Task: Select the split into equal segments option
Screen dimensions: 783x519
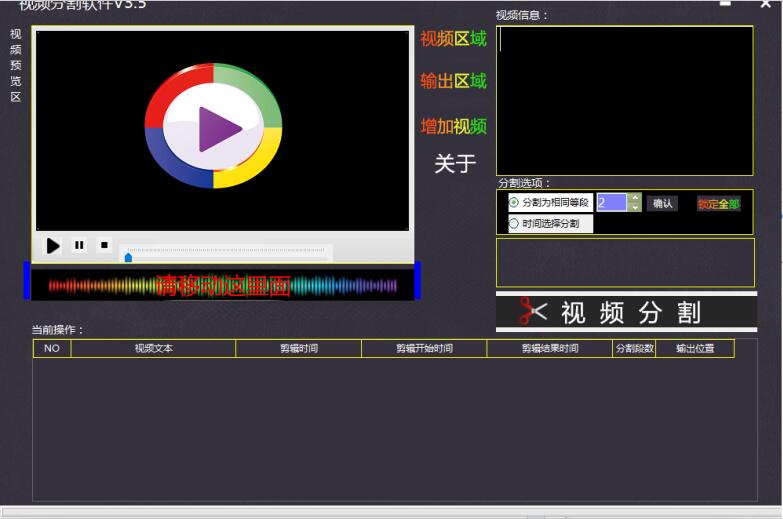Action: coord(514,203)
